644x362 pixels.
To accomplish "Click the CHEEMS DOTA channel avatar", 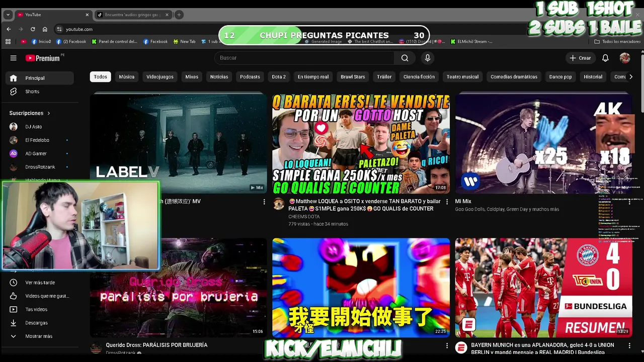I will [279, 204].
